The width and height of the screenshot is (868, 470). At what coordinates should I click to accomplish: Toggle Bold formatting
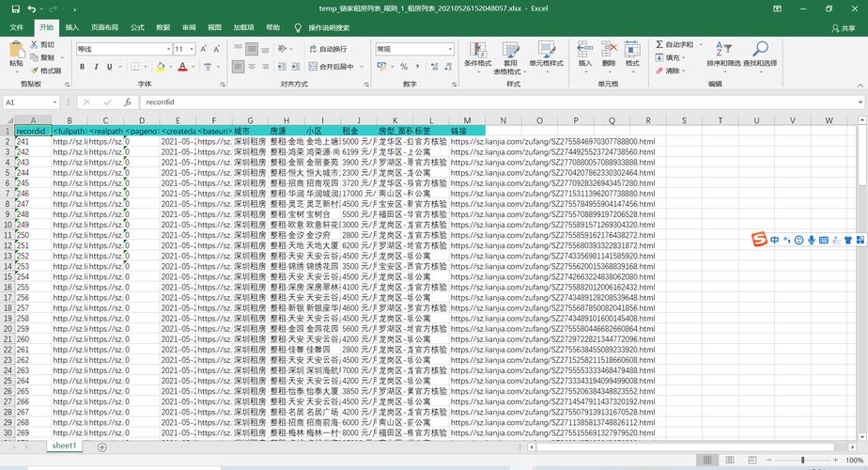point(83,67)
